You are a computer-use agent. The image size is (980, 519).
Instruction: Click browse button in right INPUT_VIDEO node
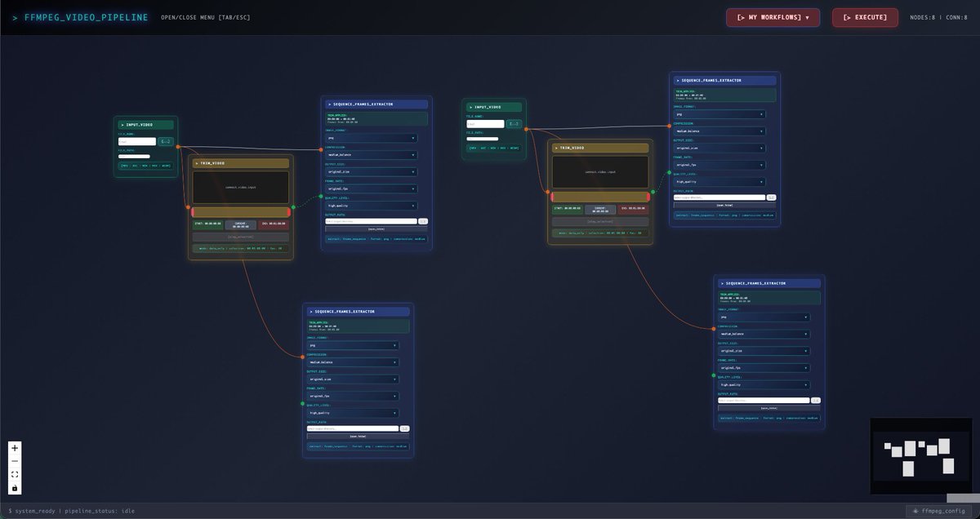514,124
